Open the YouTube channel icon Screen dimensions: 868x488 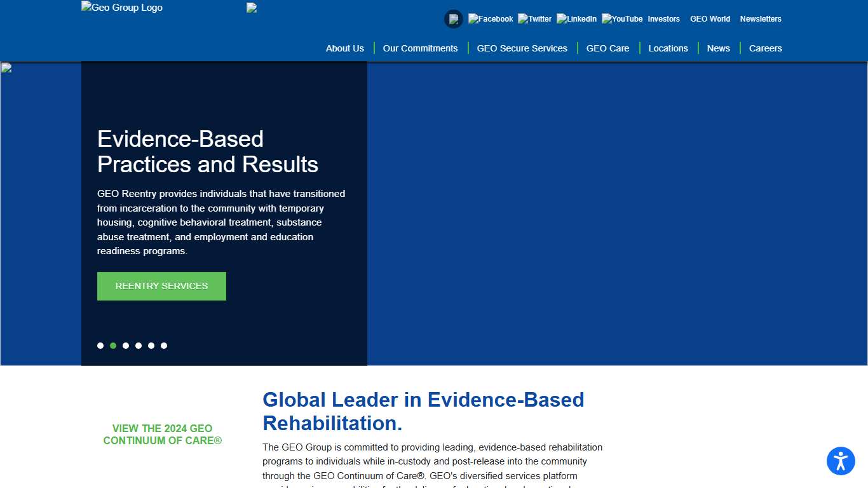pyautogui.click(x=621, y=18)
